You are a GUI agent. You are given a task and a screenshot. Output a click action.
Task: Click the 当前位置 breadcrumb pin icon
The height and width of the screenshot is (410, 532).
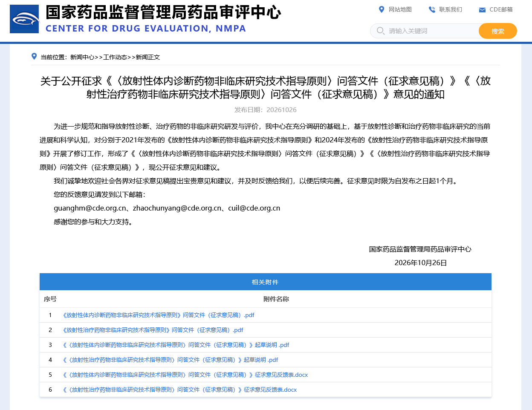pyautogui.click(x=34, y=56)
